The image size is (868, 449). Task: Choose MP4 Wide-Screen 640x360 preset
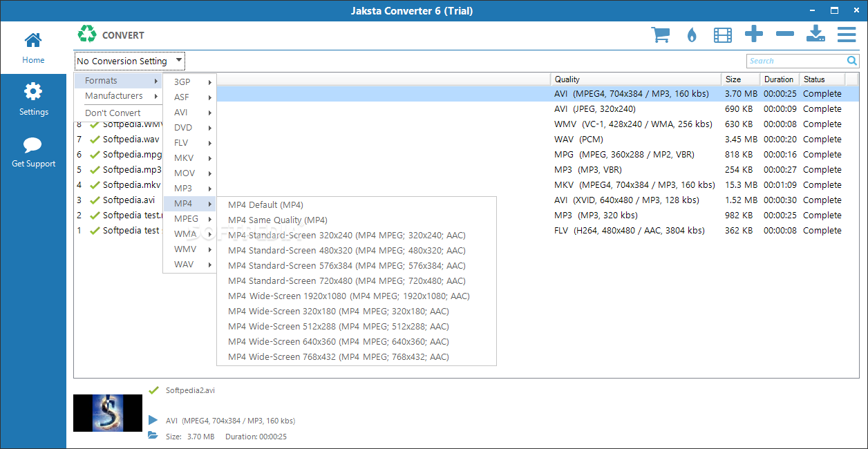point(357,342)
